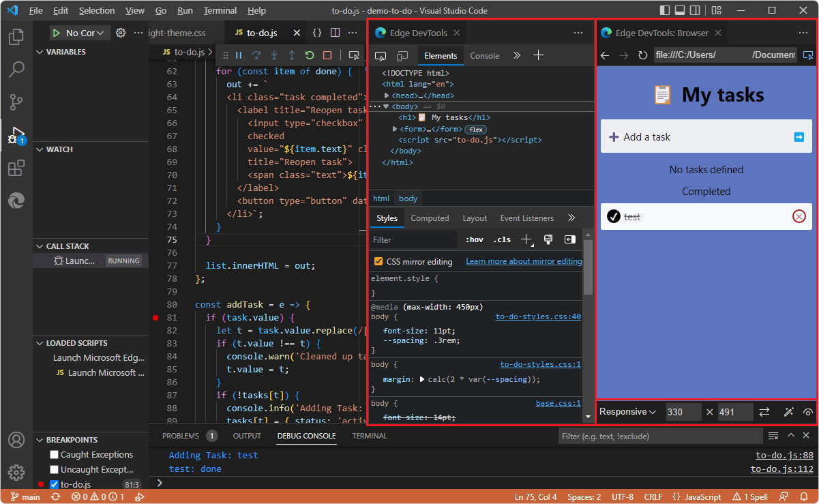Toggle device emulation in Edge DevTools
The height and width of the screenshot is (504, 819).
tap(402, 56)
